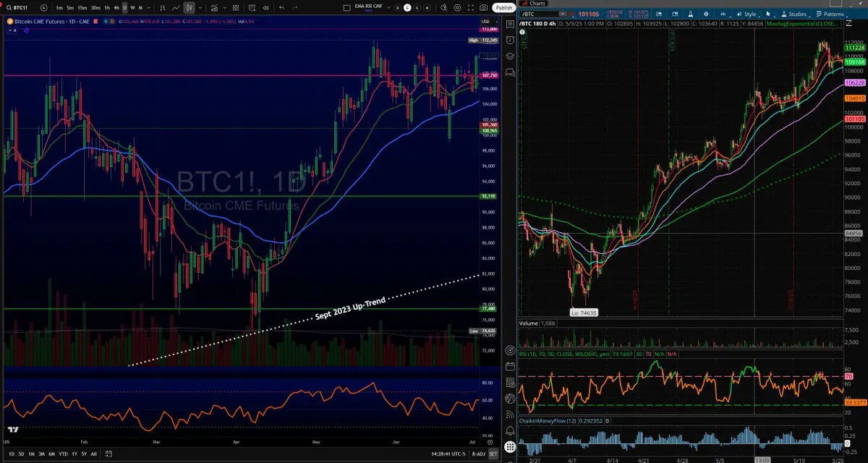Viewport: 868px width, 463px height.
Task: Select the daily D timeframe
Action: (124, 7)
